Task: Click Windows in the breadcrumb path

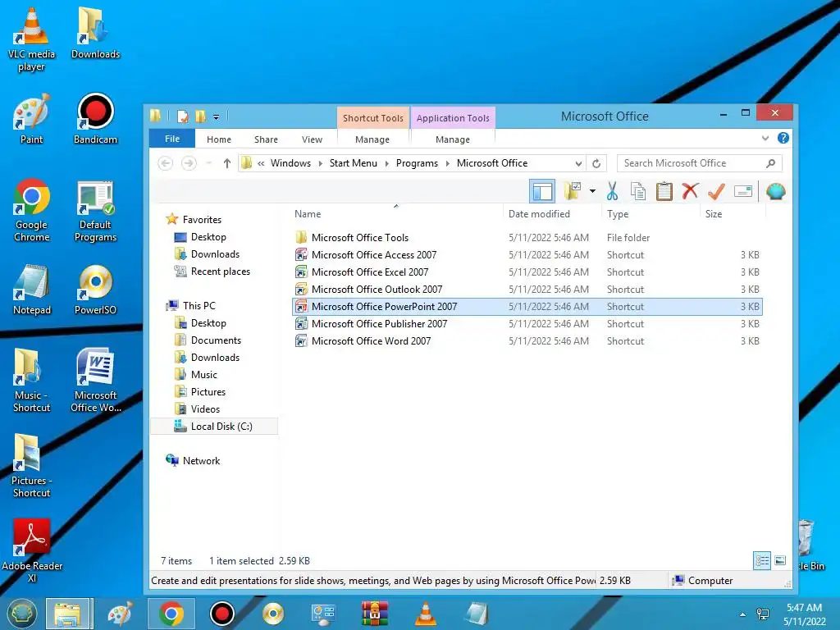Action: coord(290,163)
